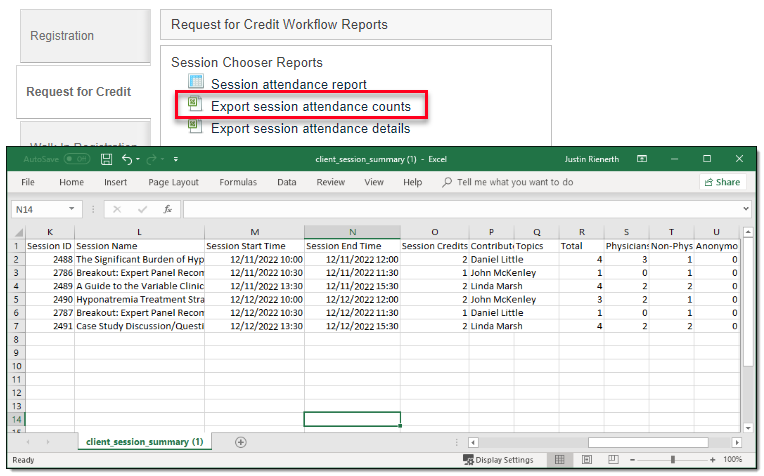
Task: Select the Registration side tab
Action: click(x=85, y=36)
